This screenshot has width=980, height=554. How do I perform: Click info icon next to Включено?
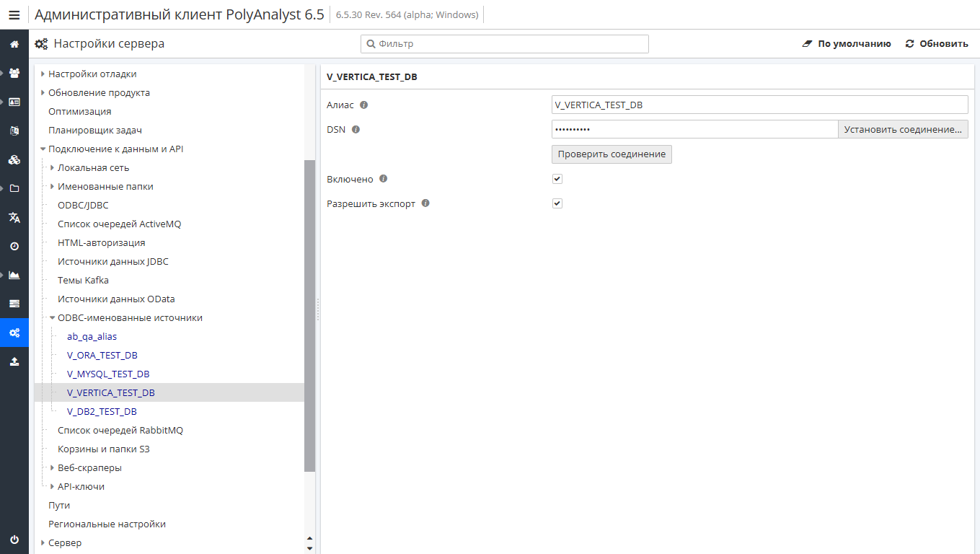tap(384, 178)
